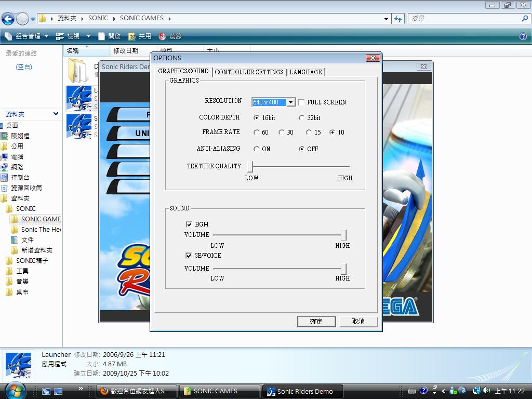Click the Back navigation arrow in Explorer
The height and width of the screenshot is (399, 532).
8,19
